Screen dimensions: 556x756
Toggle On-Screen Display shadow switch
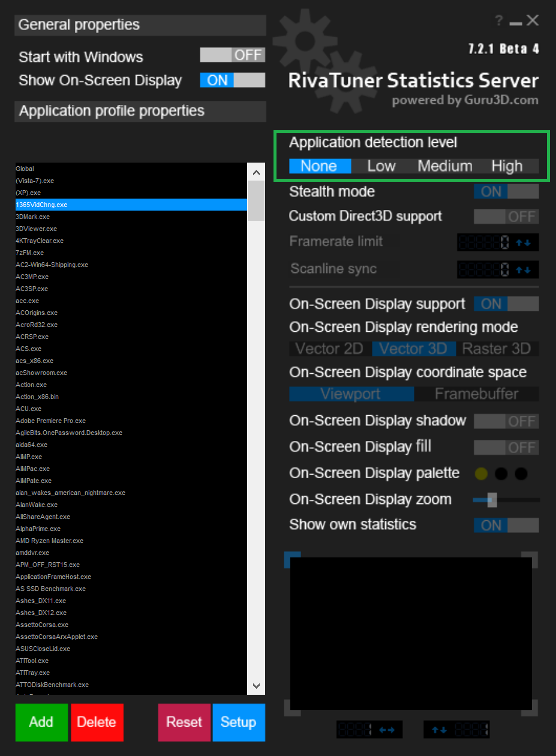tap(506, 421)
